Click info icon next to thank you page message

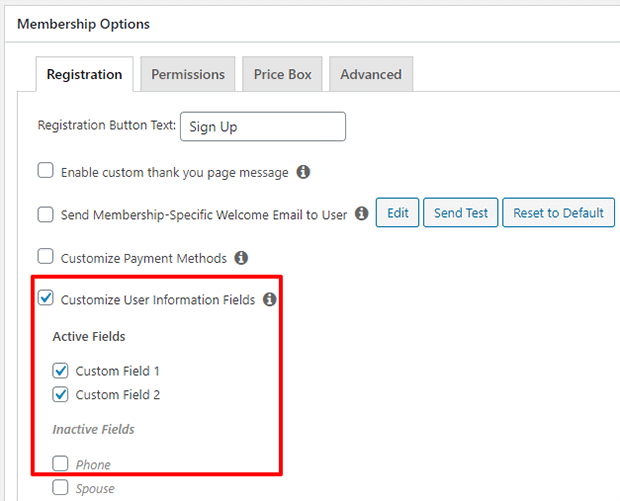click(x=303, y=172)
